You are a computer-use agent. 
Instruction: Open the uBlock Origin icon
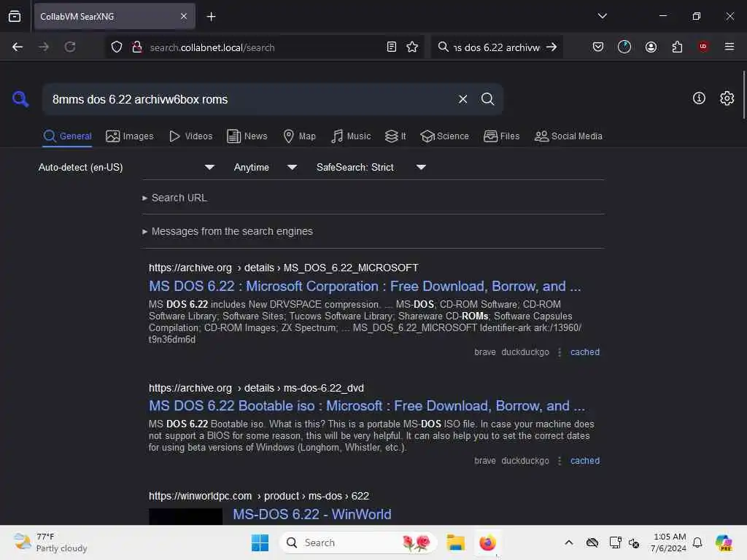(x=703, y=46)
